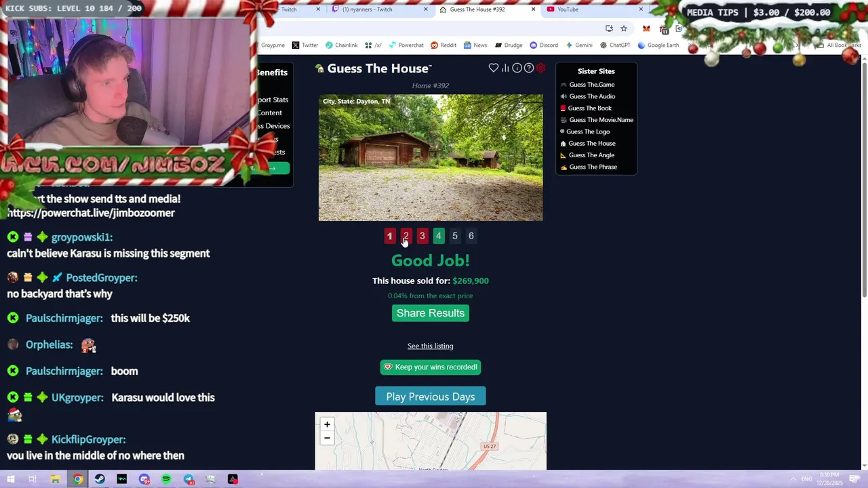Click the info circle icon
The image size is (868, 488).
(x=517, y=68)
